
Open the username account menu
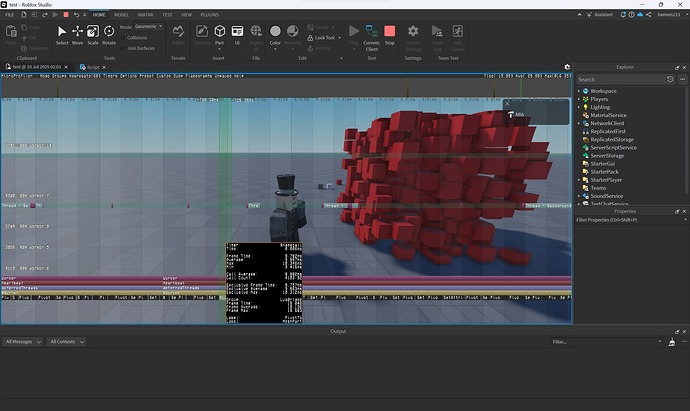[x=668, y=15]
